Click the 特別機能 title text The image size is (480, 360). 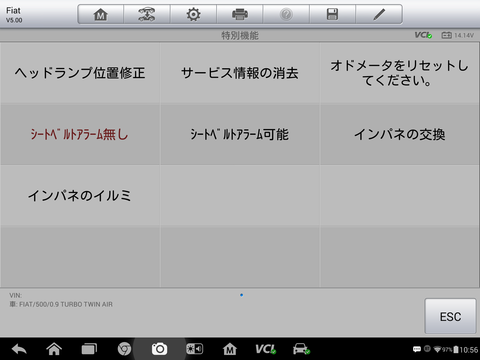(x=240, y=35)
